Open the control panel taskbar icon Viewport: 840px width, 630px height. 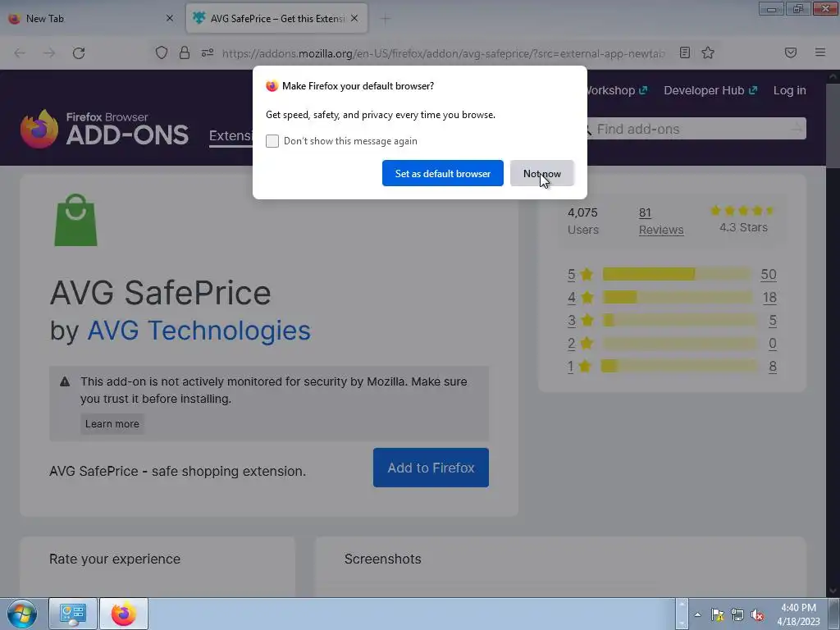(73, 614)
